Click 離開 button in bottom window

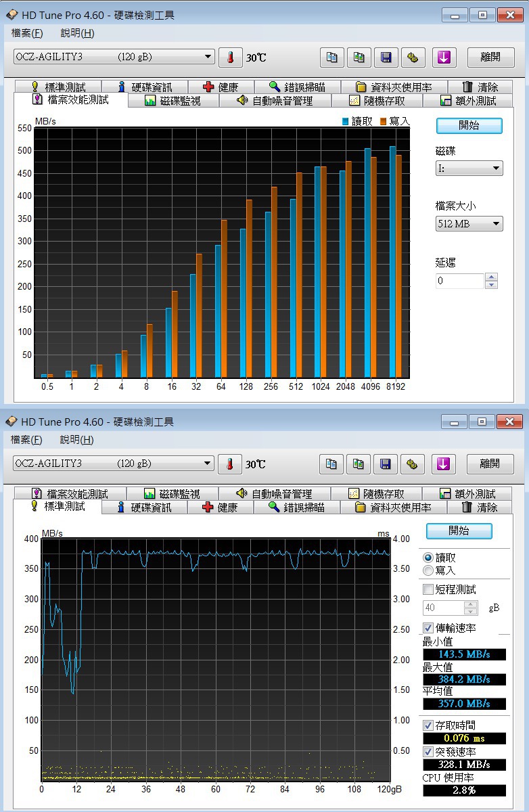(490, 464)
